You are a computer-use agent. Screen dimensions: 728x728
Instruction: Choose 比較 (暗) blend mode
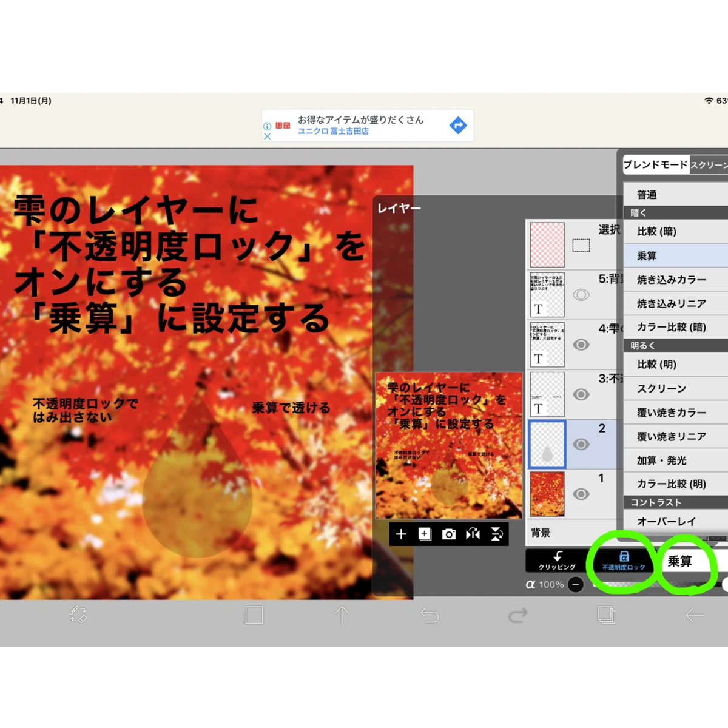(676, 231)
